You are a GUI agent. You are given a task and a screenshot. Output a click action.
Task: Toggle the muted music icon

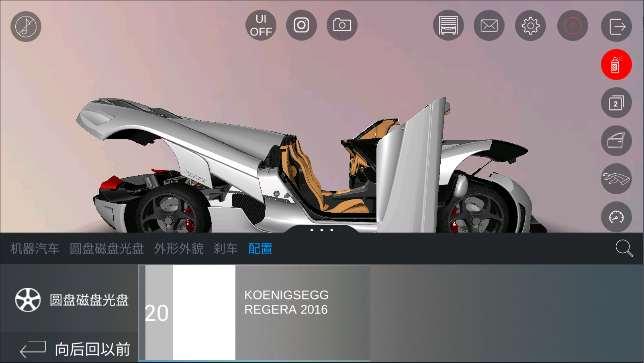tap(26, 27)
